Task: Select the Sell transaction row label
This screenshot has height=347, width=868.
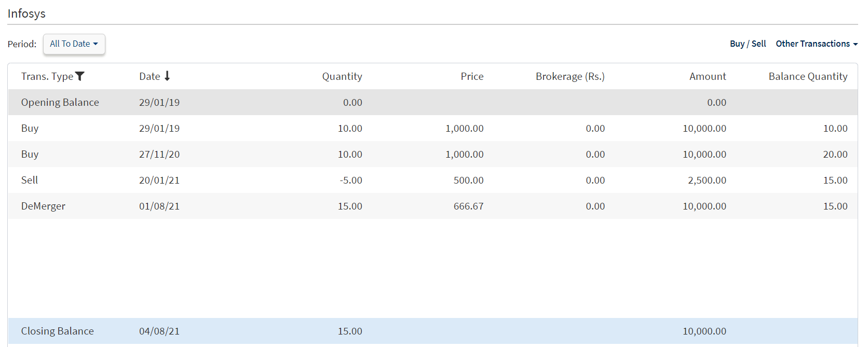Action: coord(30,180)
